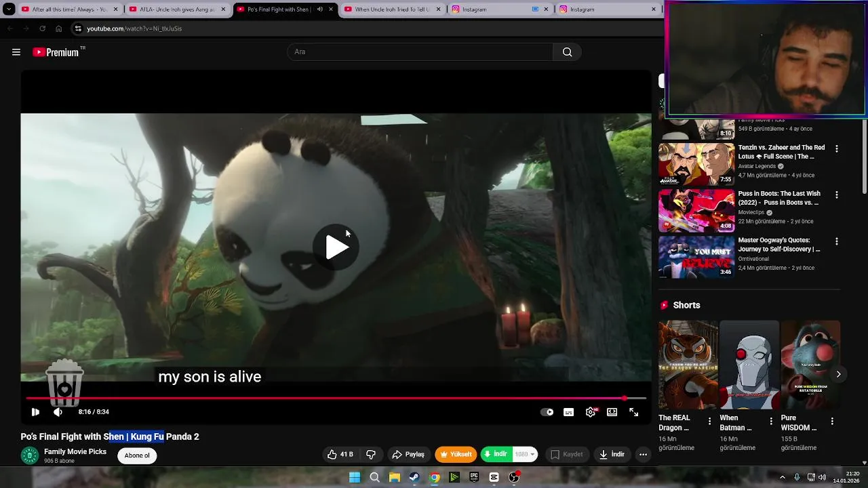The image size is (868, 488).
Task: Open the tab search dropdown arrow
Action: pyautogui.click(x=8, y=9)
